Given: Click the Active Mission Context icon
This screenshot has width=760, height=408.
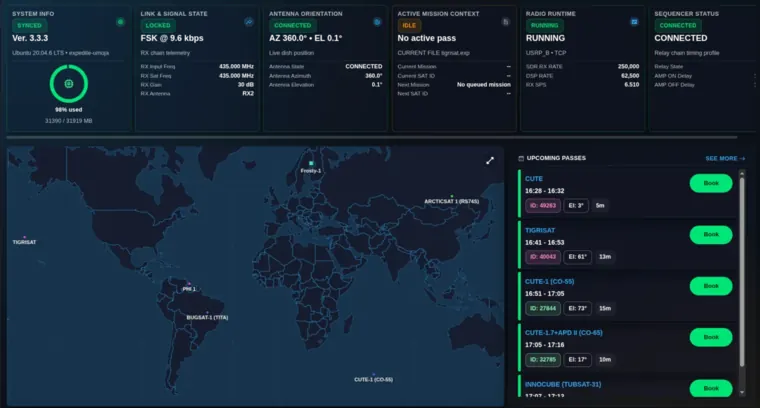Looking at the screenshot, I should (x=504, y=21).
